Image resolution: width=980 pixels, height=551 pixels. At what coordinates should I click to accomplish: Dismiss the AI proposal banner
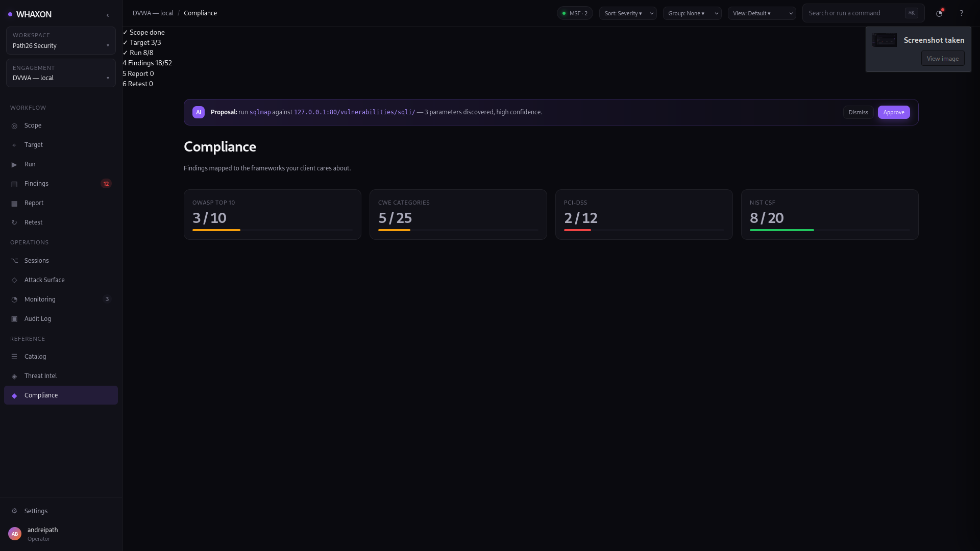(858, 112)
